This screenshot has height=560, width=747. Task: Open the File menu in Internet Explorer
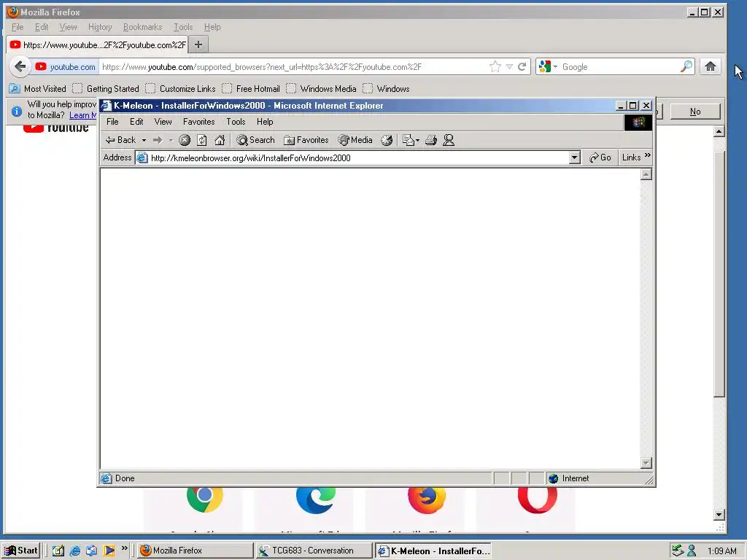point(112,122)
